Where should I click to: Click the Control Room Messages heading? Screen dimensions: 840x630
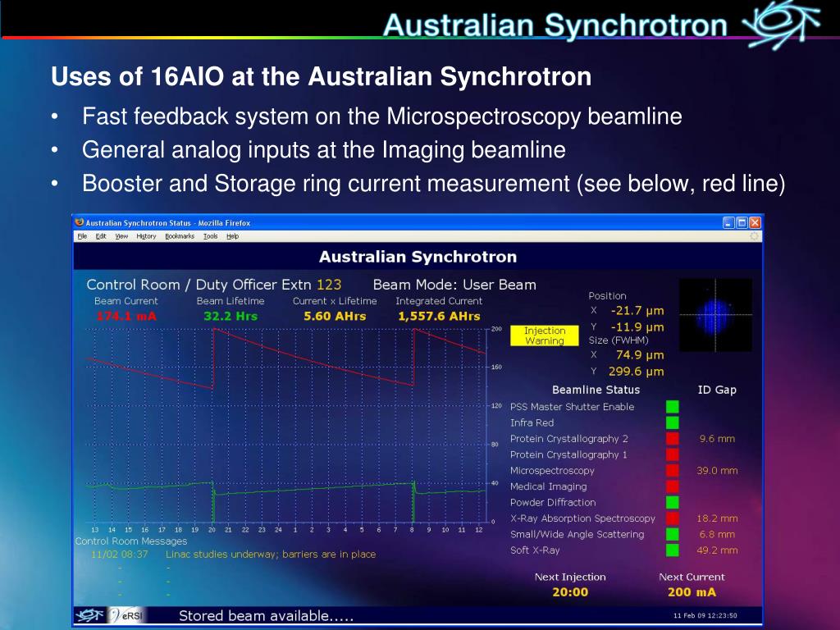click(x=131, y=541)
